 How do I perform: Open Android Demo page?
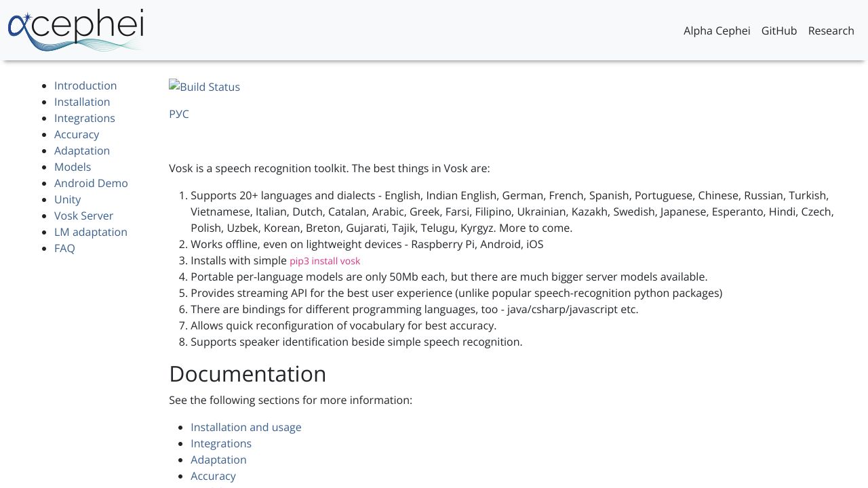click(91, 183)
